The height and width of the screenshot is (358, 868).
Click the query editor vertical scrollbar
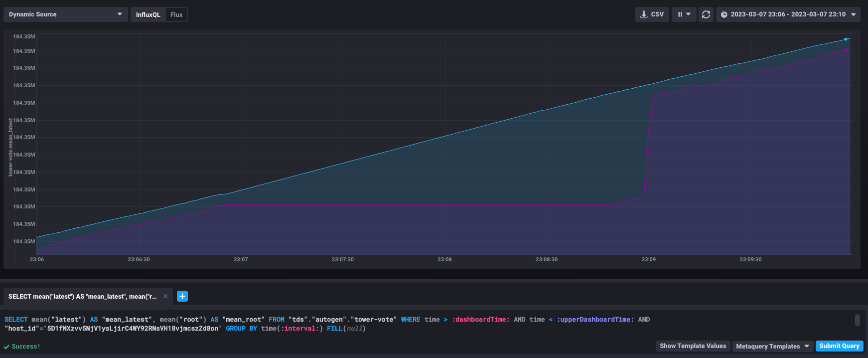[x=858, y=320]
